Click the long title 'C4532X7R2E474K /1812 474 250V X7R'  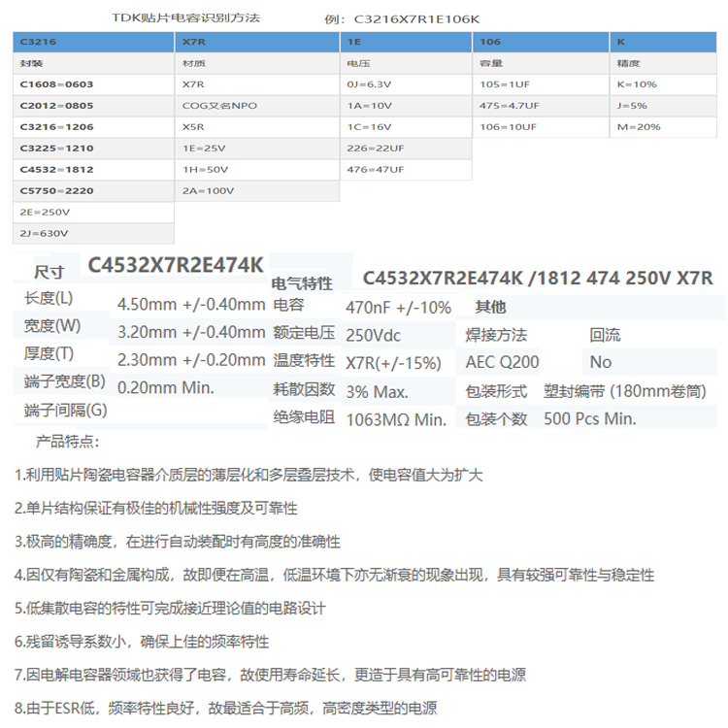coord(538,279)
